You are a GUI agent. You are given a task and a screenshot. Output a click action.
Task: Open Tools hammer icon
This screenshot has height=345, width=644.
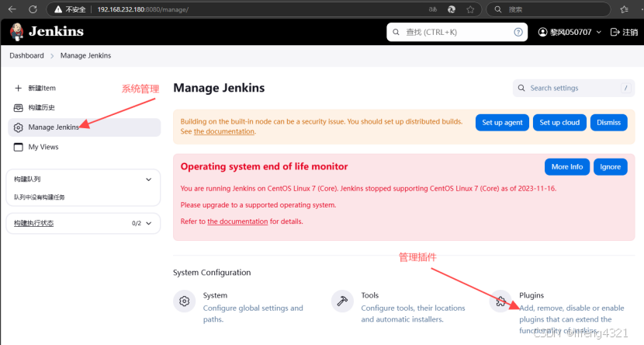click(342, 301)
